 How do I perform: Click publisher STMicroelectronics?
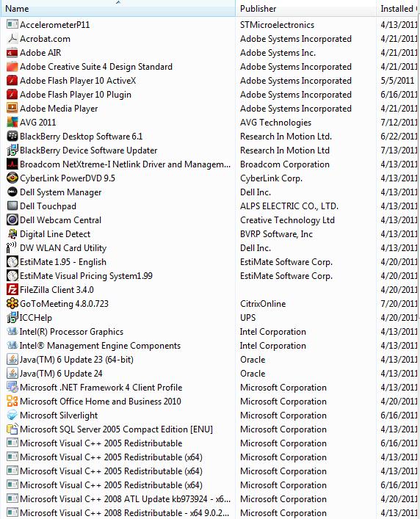277,25
